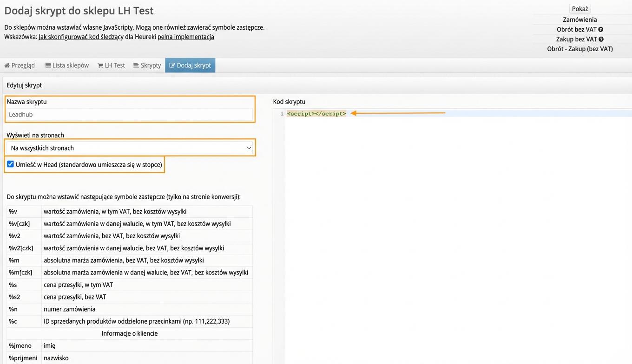Click the 'imię' description cell
The width and height of the screenshot is (632, 364).
[147, 346]
